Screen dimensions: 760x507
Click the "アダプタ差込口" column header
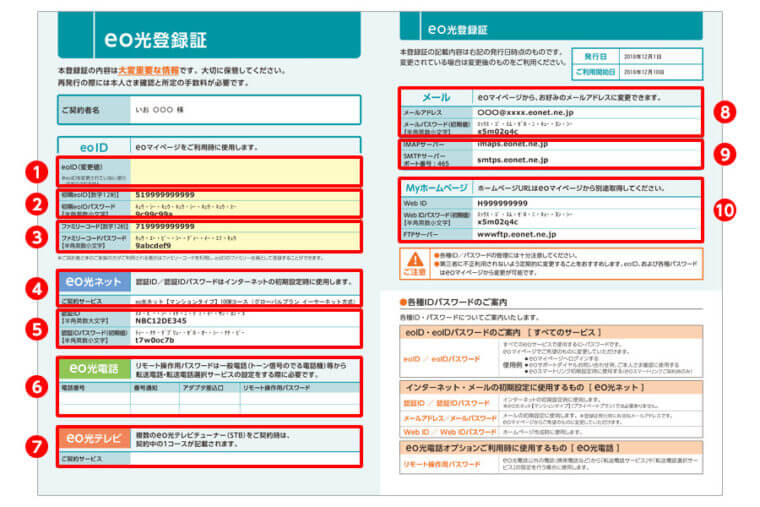coord(203,388)
